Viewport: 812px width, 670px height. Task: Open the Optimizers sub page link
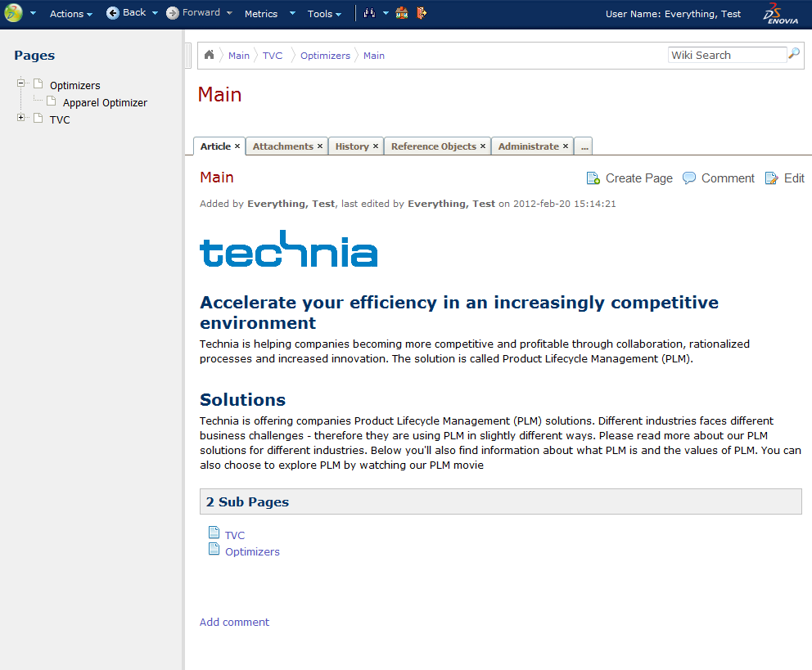pyautogui.click(x=252, y=552)
